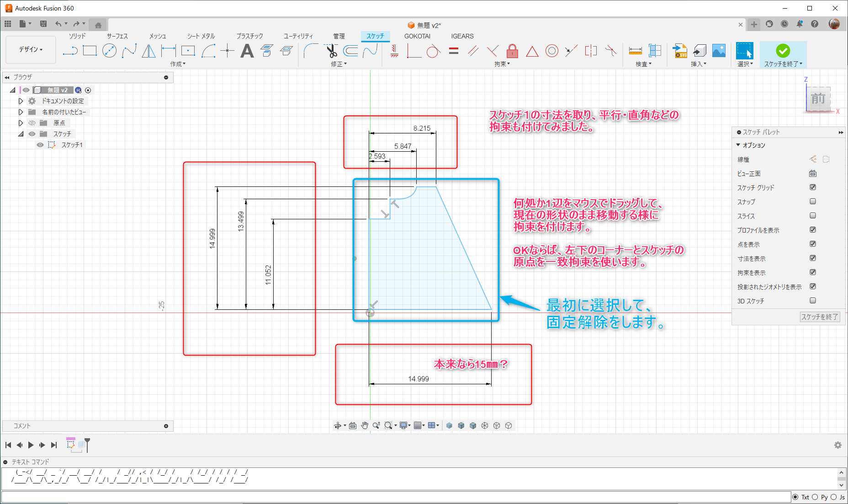Viewport: 848px width, 504px height.
Task: Select the Fix/Unfix lock constraint
Action: (512, 51)
